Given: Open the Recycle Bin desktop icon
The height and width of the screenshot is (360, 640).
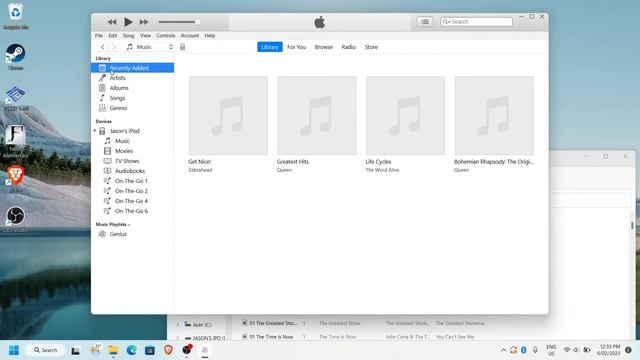Looking at the screenshot, I should [16, 16].
